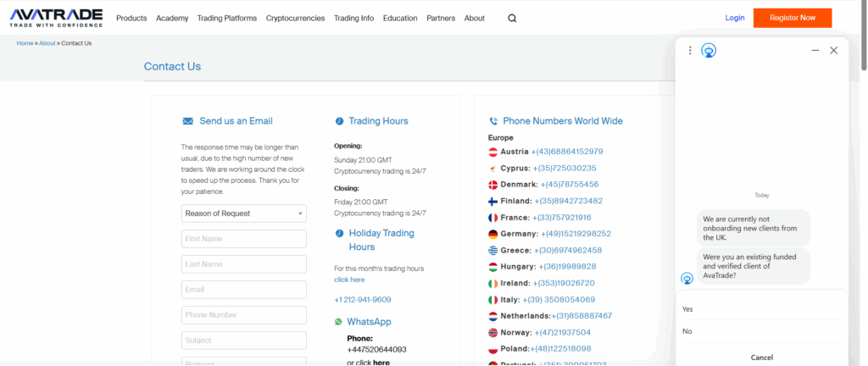This screenshot has height=366, width=868.
Task: Click the chat bot avatar icon in header
Action: tap(709, 51)
